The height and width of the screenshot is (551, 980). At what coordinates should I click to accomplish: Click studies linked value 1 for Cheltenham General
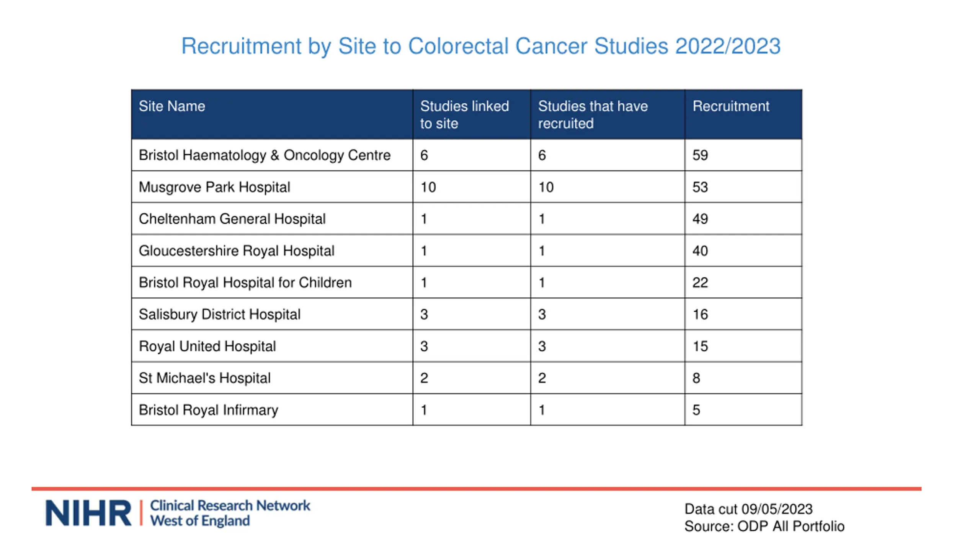[x=423, y=219]
